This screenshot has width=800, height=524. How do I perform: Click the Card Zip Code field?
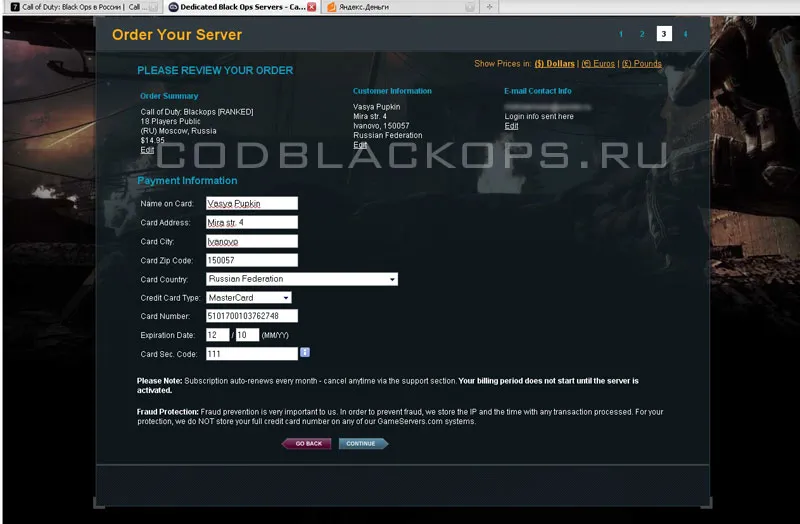tap(252, 260)
